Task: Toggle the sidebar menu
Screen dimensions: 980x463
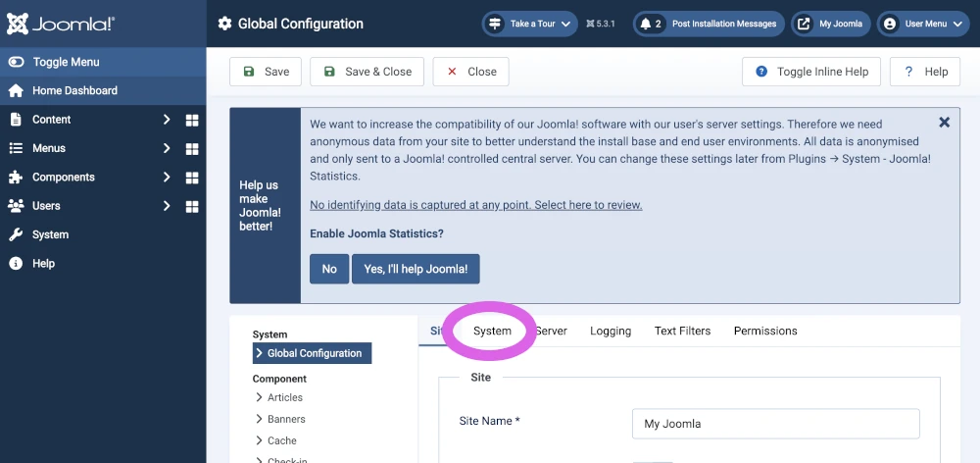Action: (103, 62)
